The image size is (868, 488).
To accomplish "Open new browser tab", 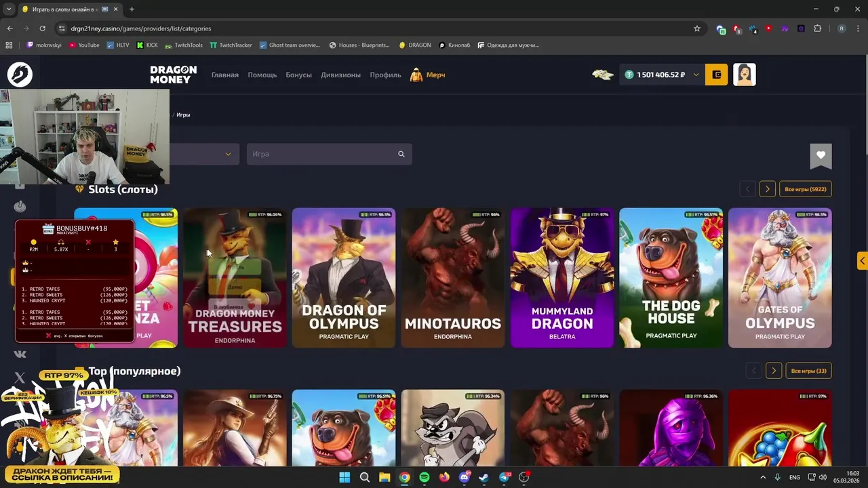I will pyautogui.click(x=132, y=9).
